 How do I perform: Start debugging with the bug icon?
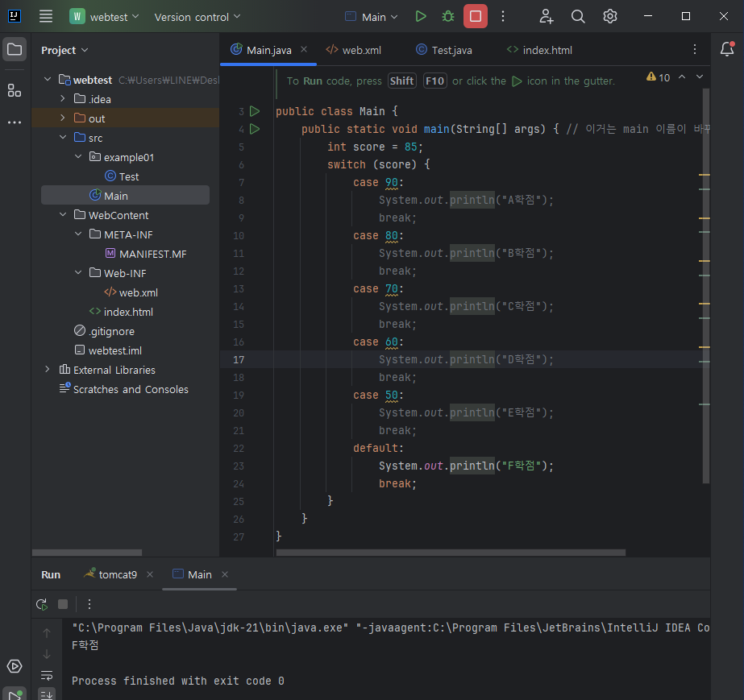click(x=447, y=17)
